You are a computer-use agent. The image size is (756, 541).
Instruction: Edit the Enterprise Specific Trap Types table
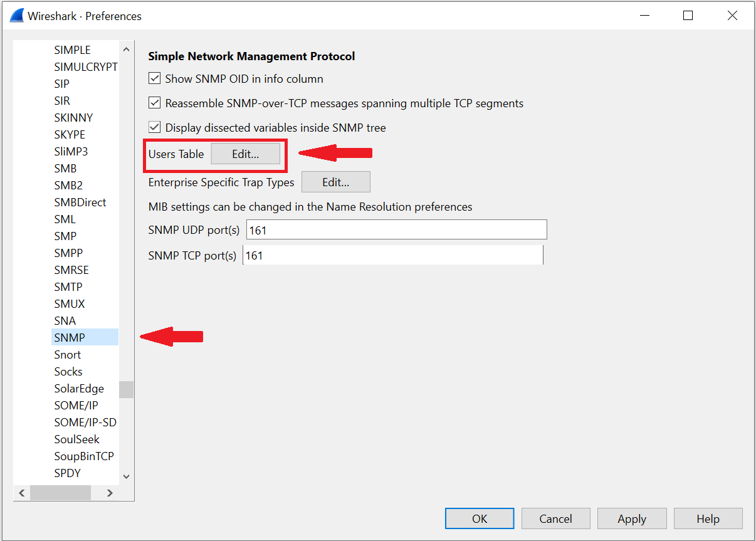tap(335, 182)
